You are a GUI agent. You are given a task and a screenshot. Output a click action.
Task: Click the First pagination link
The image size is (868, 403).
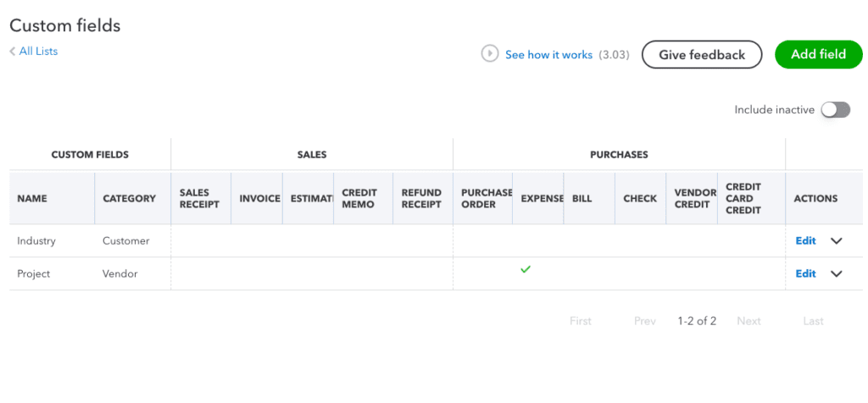pos(580,321)
